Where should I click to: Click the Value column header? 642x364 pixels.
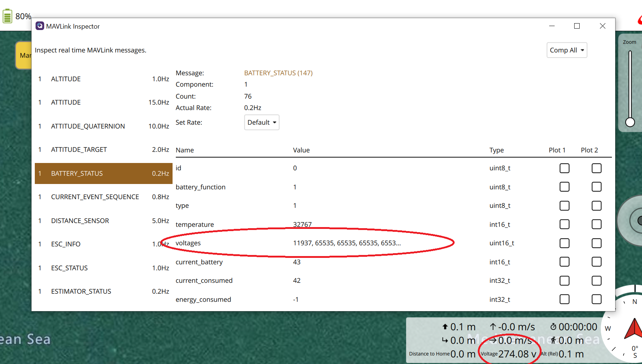301,150
